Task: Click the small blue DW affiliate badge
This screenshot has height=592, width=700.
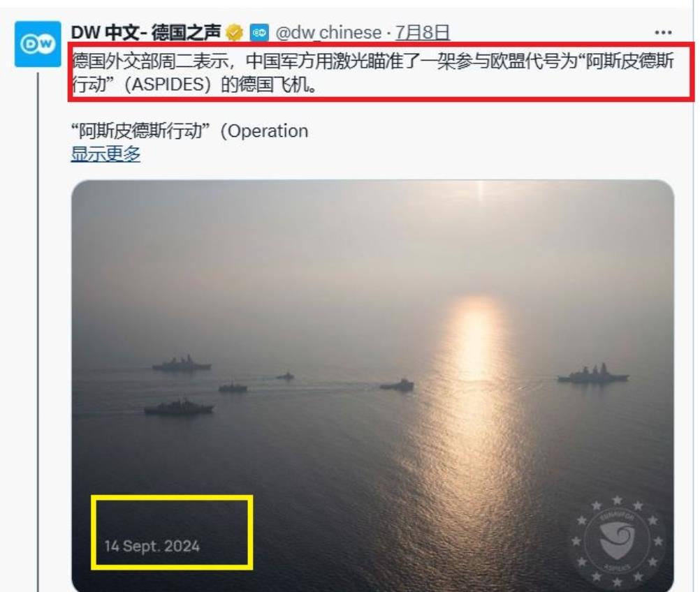Action: click(x=259, y=33)
